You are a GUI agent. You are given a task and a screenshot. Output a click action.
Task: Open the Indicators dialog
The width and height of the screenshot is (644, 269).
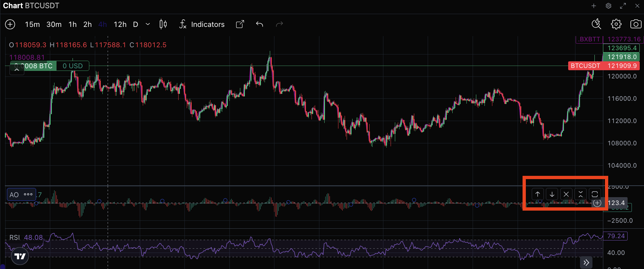click(x=202, y=24)
